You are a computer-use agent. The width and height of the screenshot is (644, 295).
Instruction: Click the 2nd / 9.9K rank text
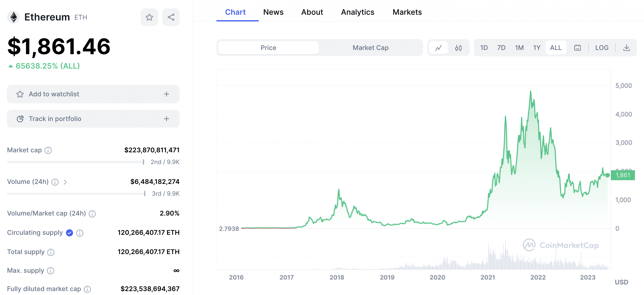165,162
